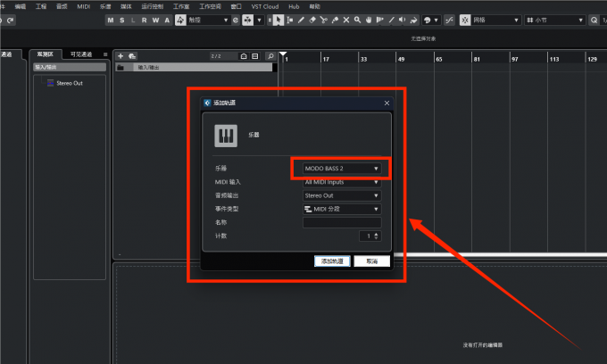Select the Draw pencil tool

[x=301, y=21]
